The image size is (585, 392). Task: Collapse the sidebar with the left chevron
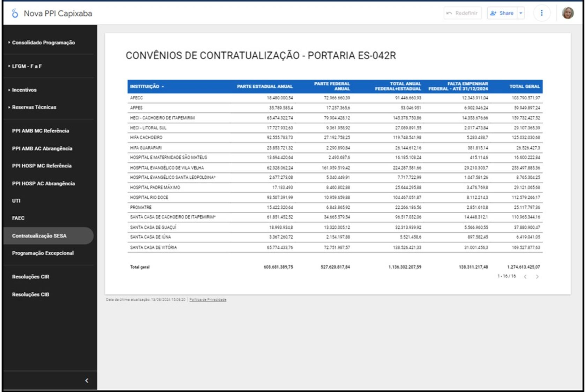point(87,381)
